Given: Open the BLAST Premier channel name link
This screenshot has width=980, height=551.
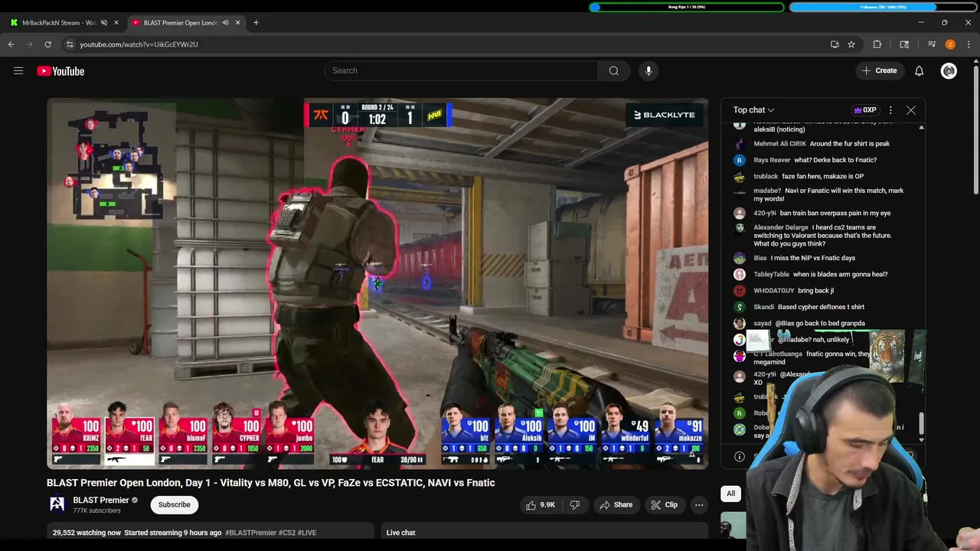Looking at the screenshot, I should [101, 500].
